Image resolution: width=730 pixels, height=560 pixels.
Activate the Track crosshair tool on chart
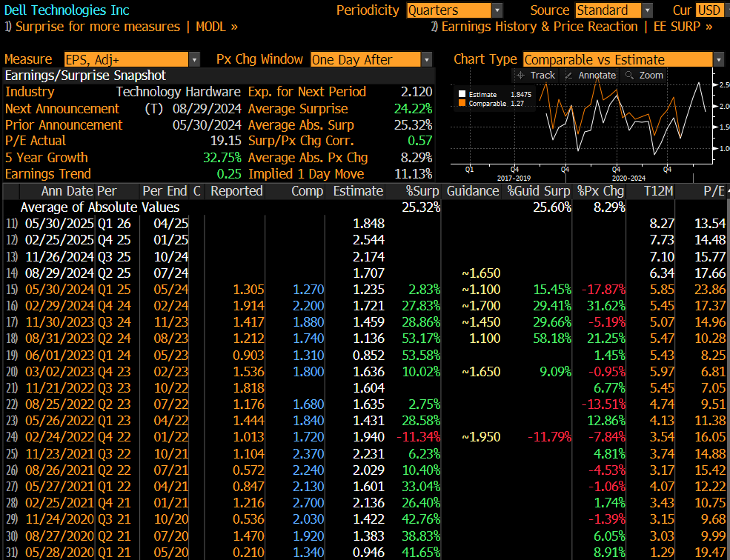click(536, 76)
